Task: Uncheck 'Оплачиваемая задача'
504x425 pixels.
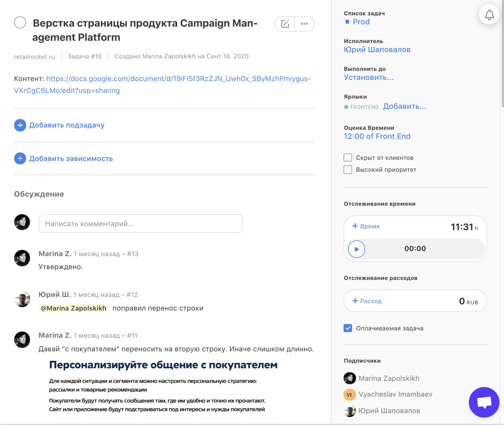Action: [347, 328]
